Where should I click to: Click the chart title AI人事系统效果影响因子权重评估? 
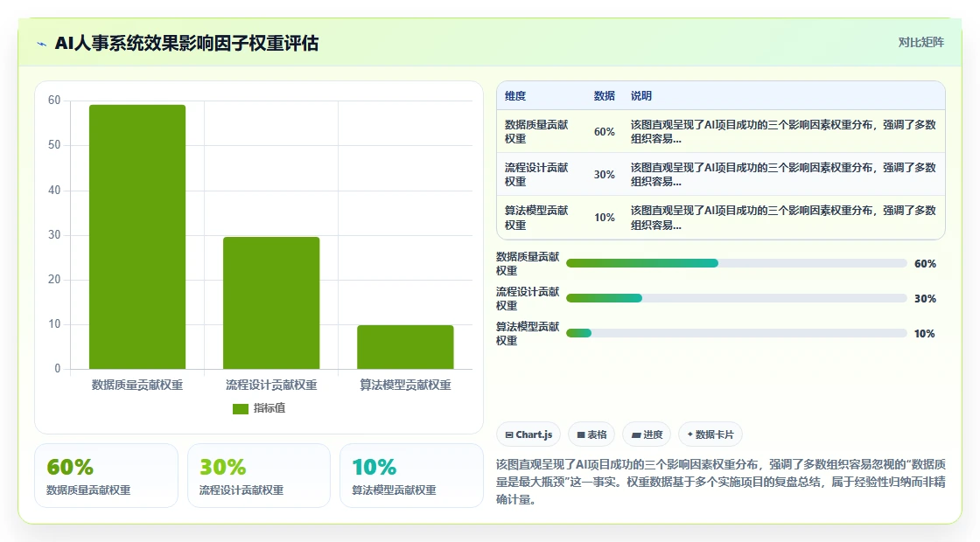click(187, 43)
